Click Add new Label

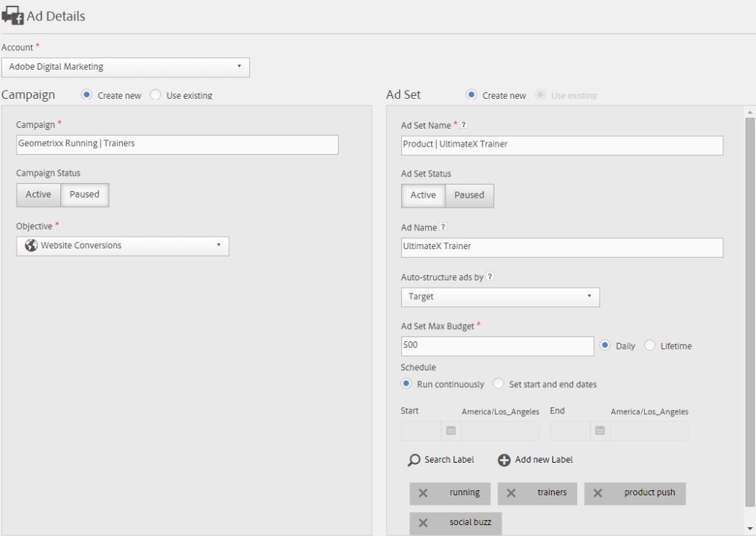535,460
